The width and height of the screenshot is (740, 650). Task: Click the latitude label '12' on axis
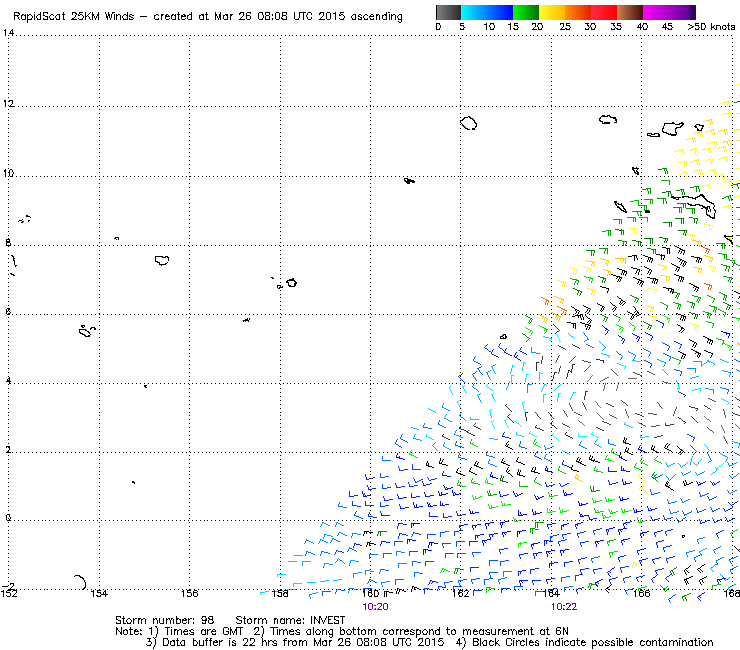(8, 103)
